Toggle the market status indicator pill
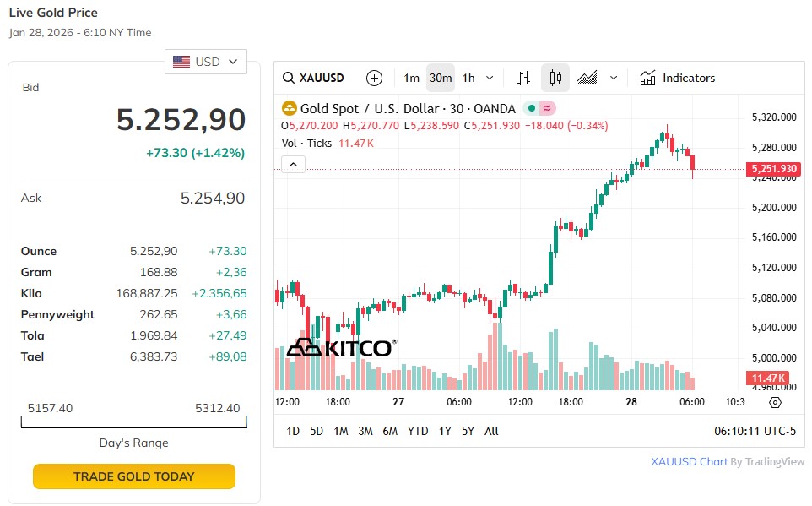Screen dimensions: 812x506 click(x=539, y=108)
